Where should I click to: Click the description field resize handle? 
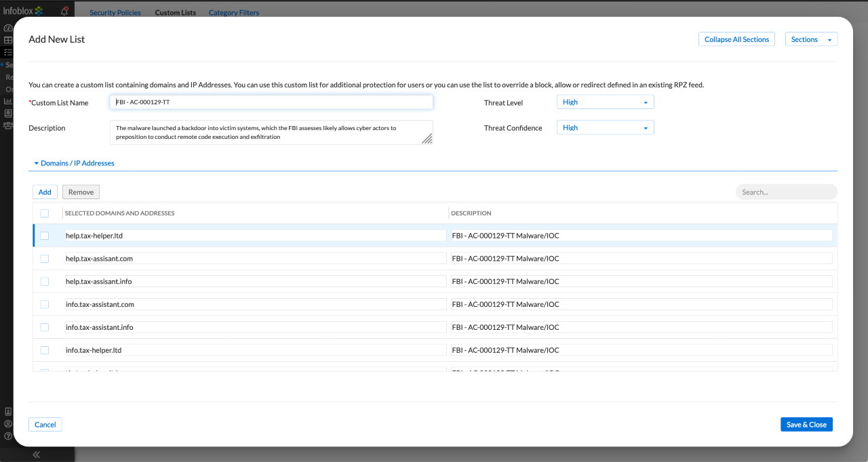pyautogui.click(x=427, y=138)
